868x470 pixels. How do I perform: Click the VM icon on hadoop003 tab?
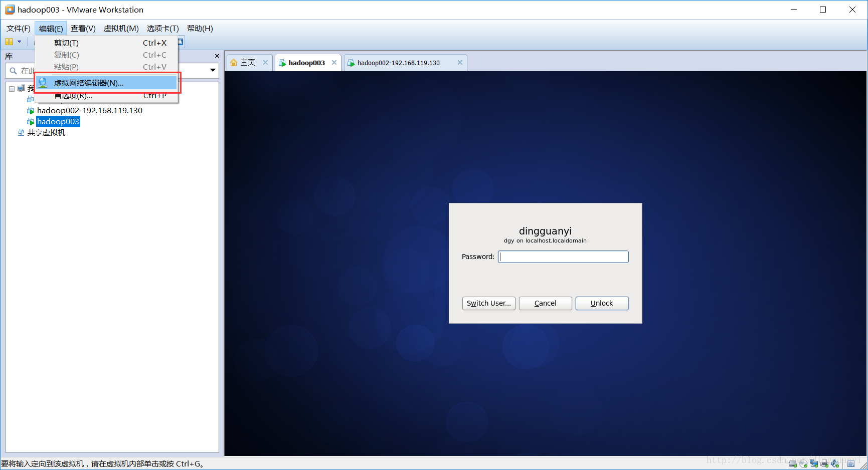[282, 63]
